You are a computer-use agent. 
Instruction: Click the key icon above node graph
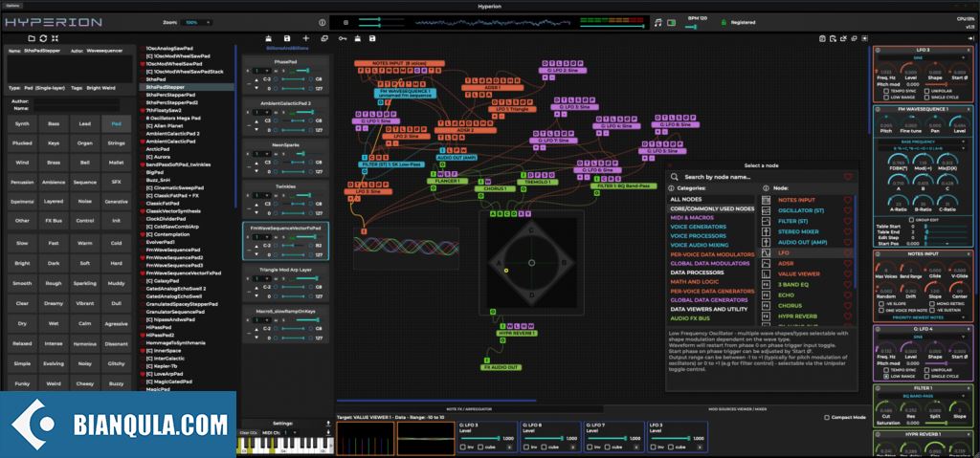[x=343, y=38]
